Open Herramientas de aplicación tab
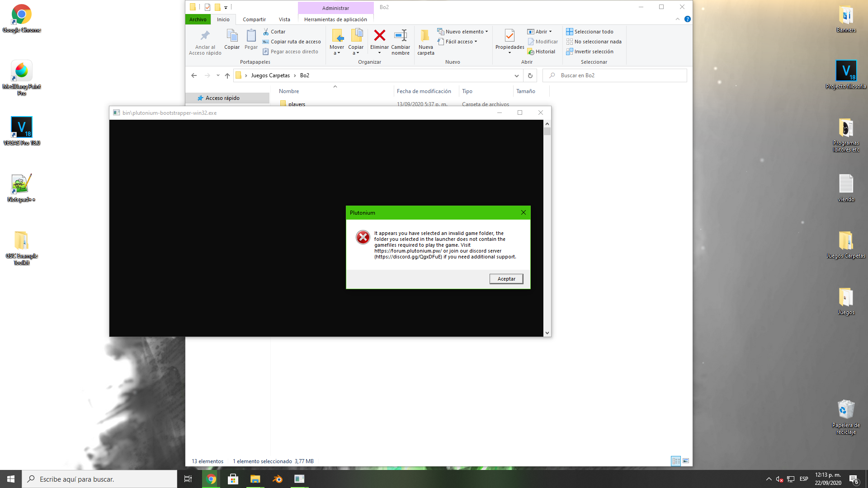 pyautogui.click(x=335, y=19)
